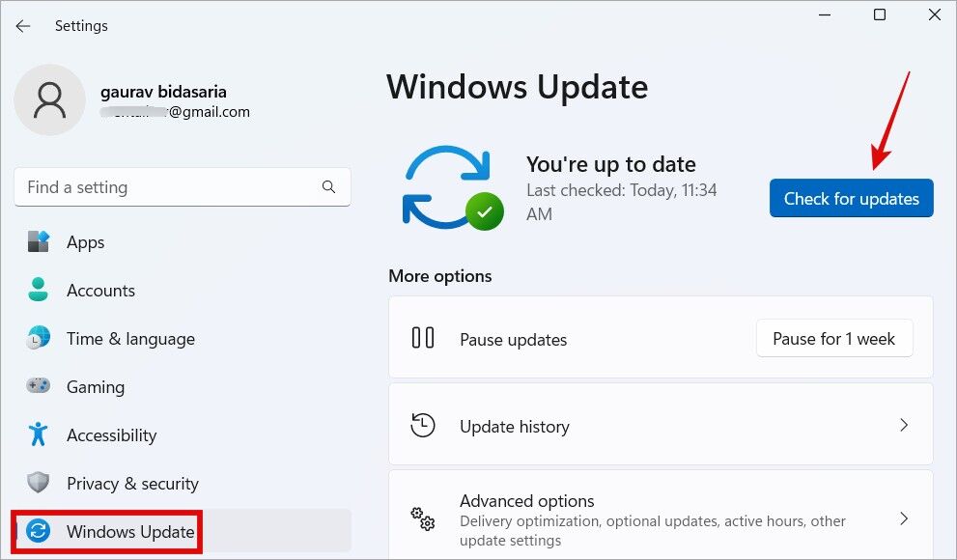Click the Apps sidebar icon
This screenshot has width=957, height=560.
point(39,241)
